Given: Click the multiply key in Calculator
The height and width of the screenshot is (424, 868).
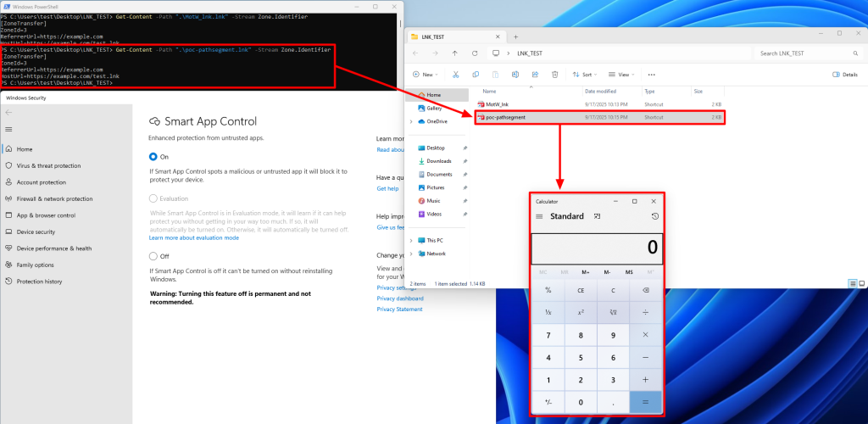Looking at the screenshot, I should [x=645, y=335].
